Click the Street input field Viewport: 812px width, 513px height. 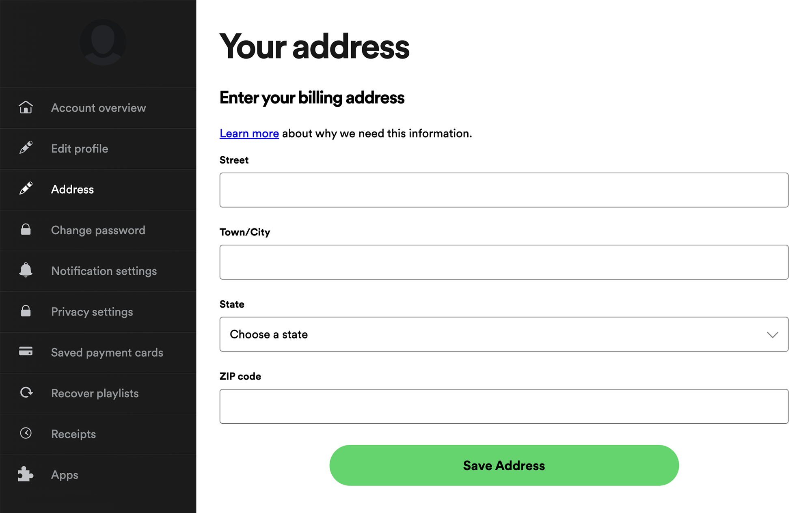pos(503,190)
